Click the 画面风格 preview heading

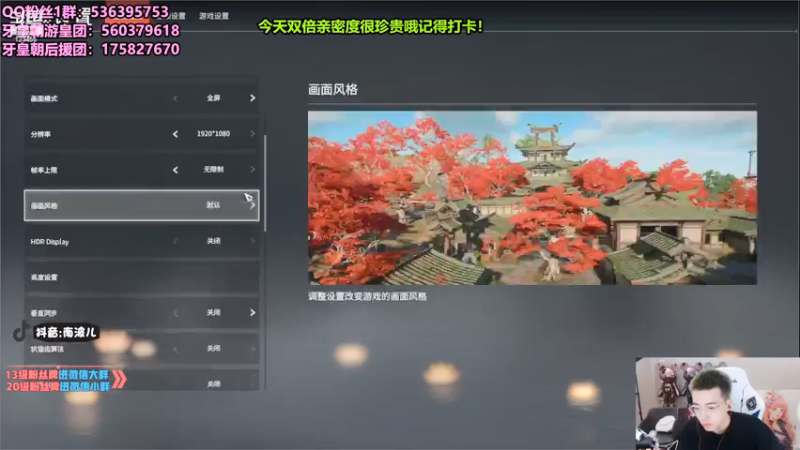[x=333, y=90]
